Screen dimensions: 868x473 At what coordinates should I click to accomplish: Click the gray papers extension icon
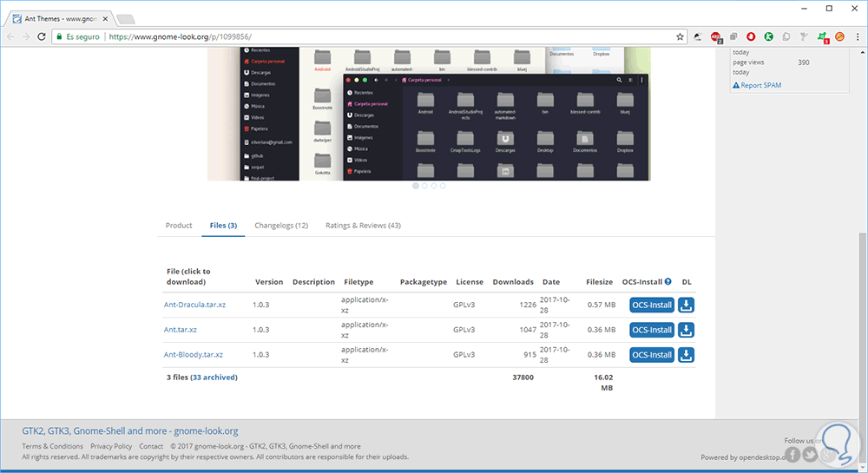click(786, 36)
